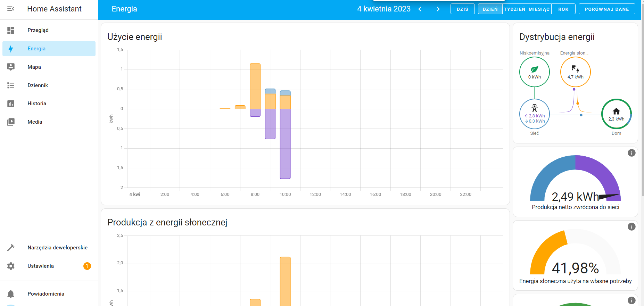This screenshot has height=306, width=644.
Task: Click the info icon on the bottom gauge card
Action: 631,300
